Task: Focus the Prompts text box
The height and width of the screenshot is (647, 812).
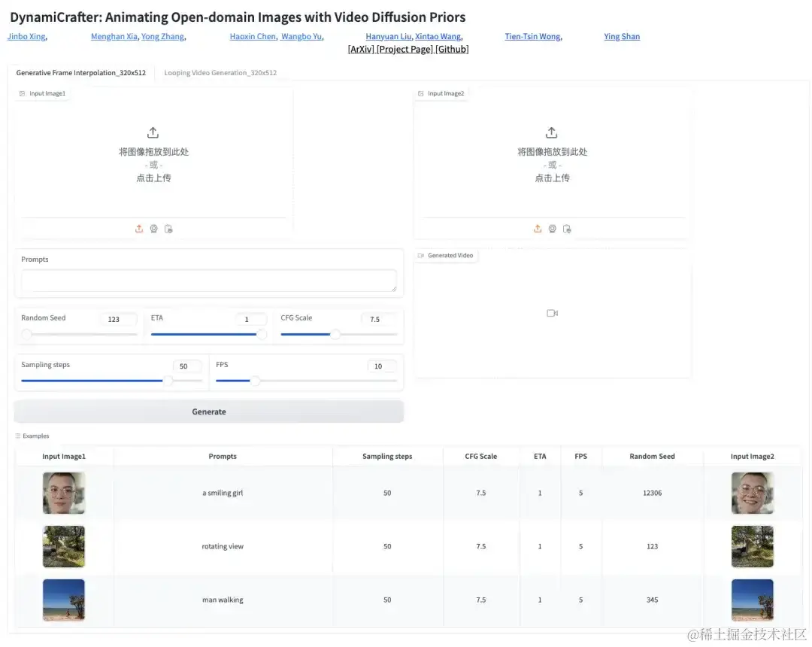Action: pos(209,281)
